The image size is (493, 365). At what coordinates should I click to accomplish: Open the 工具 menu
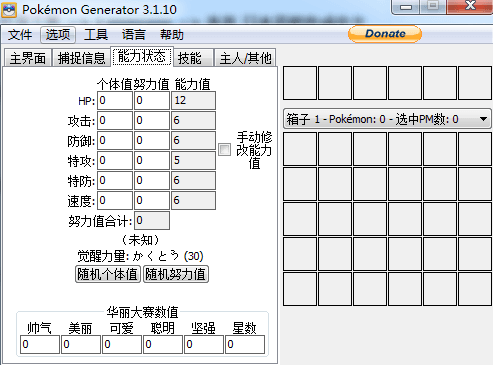(96, 35)
